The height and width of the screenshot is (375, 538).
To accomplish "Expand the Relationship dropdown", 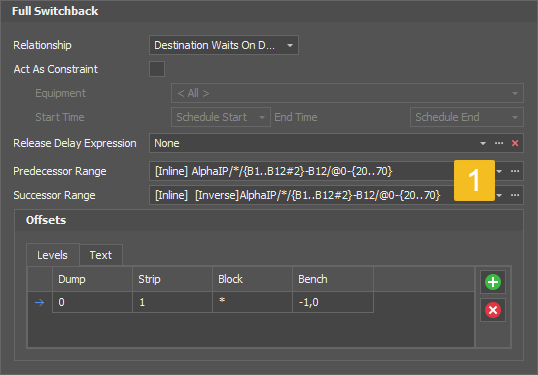I will 224,45.
